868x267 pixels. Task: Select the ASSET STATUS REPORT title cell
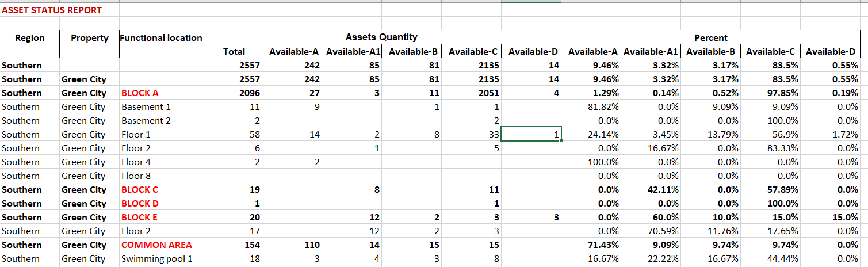[x=52, y=10]
